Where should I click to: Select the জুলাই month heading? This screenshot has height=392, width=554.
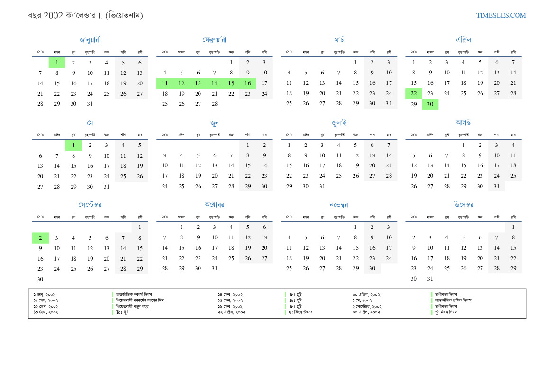(339, 123)
